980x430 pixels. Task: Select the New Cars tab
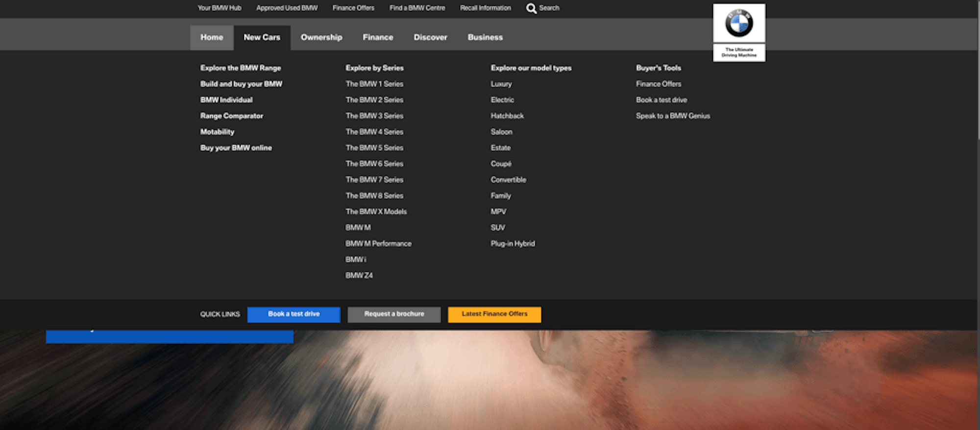tap(262, 37)
